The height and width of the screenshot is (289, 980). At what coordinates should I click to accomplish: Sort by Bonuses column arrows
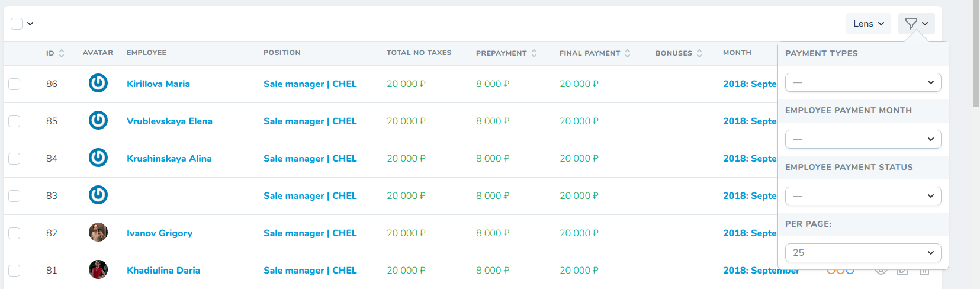coord(699,53)
